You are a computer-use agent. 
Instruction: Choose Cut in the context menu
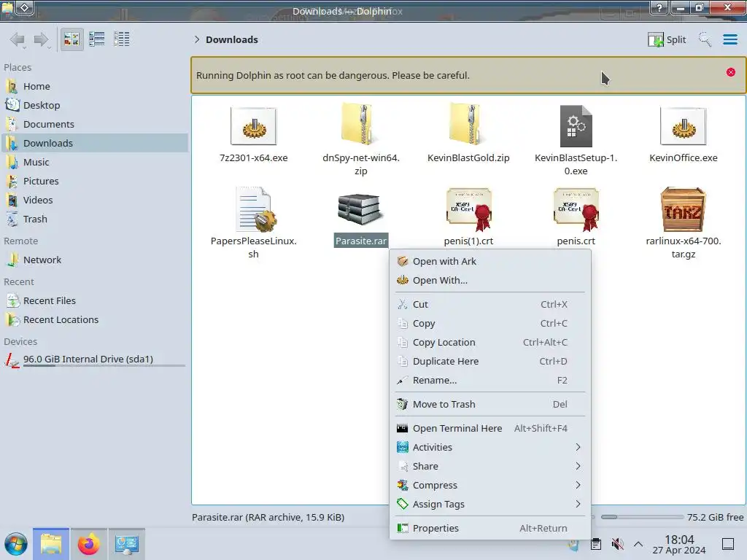[490, 304]
